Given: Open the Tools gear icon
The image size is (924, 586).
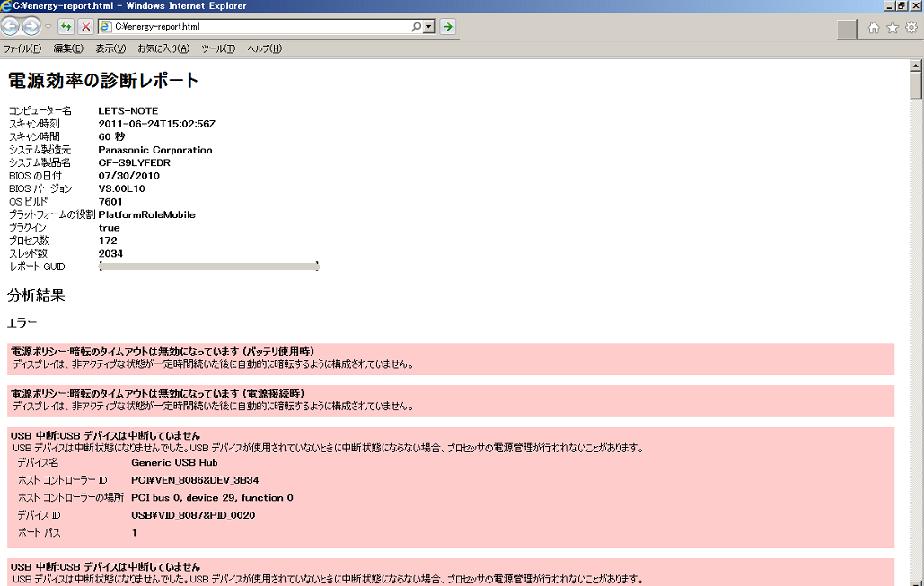Looking at the screenshot, I should (x=911, y=28).
